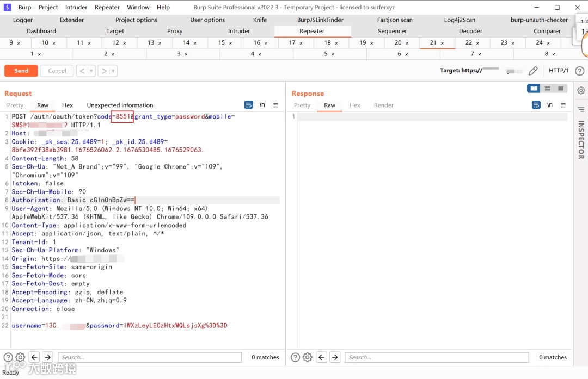This screenshot has width=588, height=379.
Task: Open the burp-unauth-checker tab
Action: click(x=539, y=20)
